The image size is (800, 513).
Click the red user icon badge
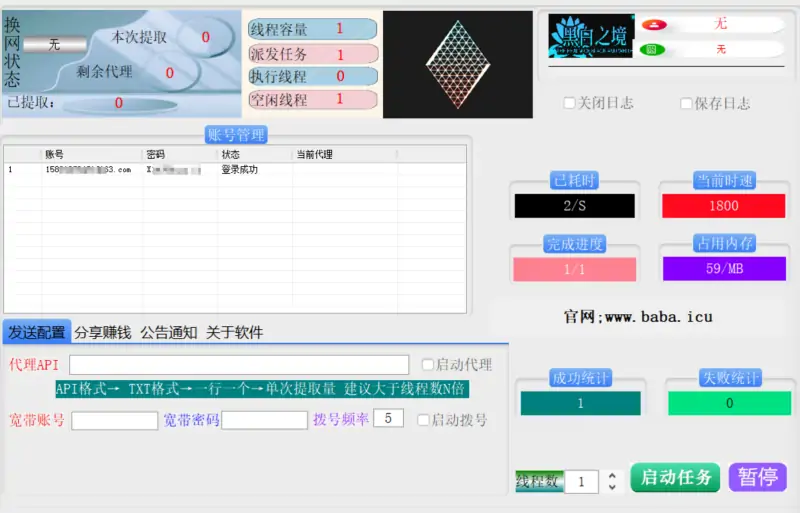point(652,24)
